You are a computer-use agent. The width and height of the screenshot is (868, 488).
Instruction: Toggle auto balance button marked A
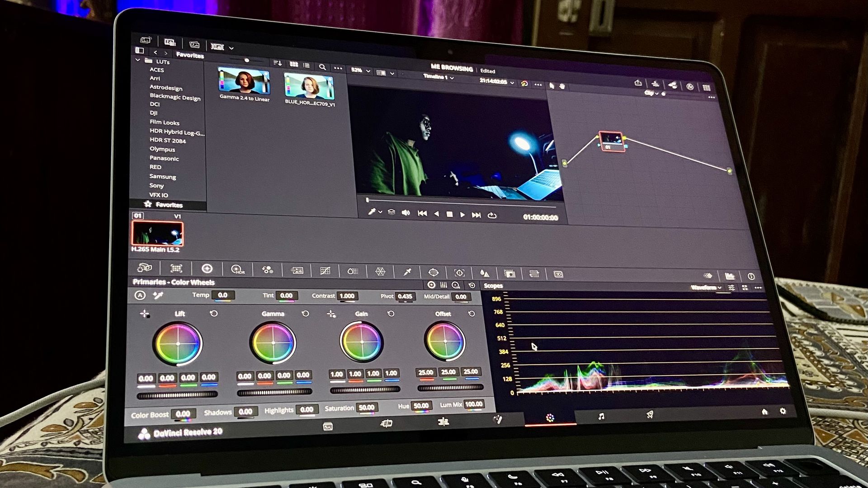140,296
